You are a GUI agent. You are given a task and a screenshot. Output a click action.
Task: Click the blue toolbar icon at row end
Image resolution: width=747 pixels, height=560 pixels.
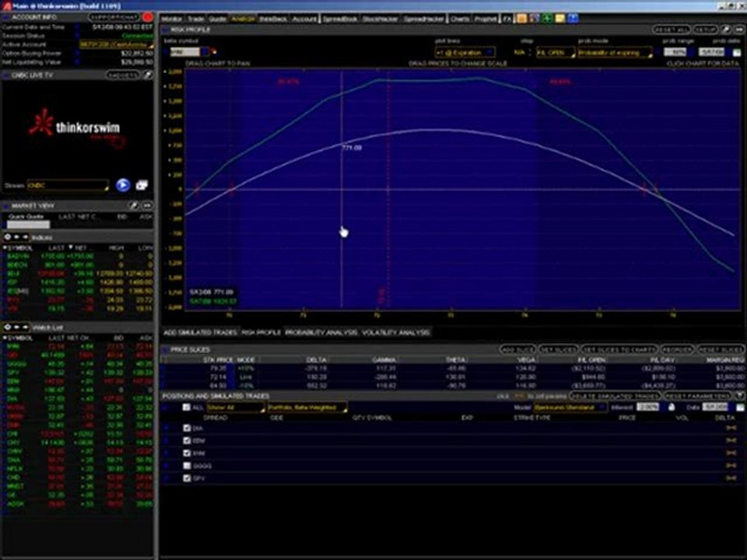pos(573,19)
